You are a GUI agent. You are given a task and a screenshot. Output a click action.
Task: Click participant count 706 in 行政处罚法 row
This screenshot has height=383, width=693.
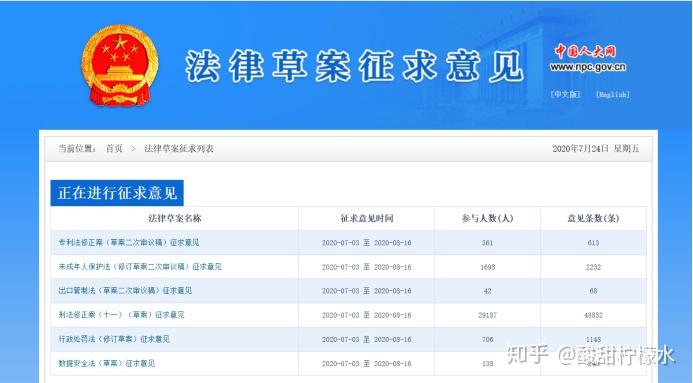(487, 340)
